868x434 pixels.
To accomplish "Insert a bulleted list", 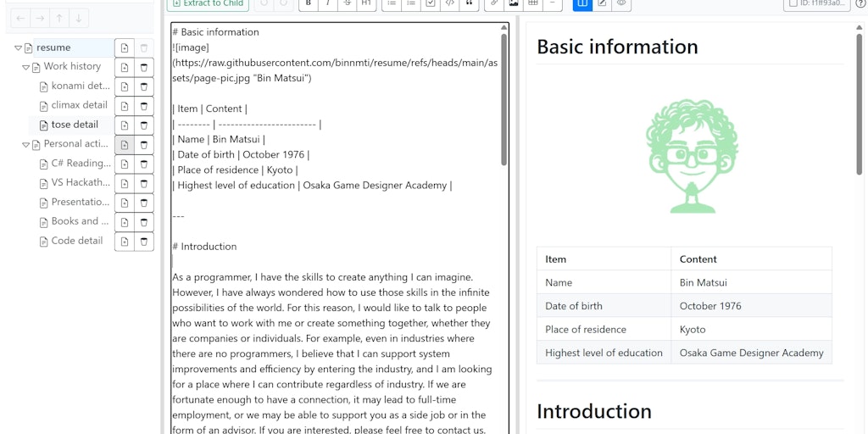I will point(392,3).
